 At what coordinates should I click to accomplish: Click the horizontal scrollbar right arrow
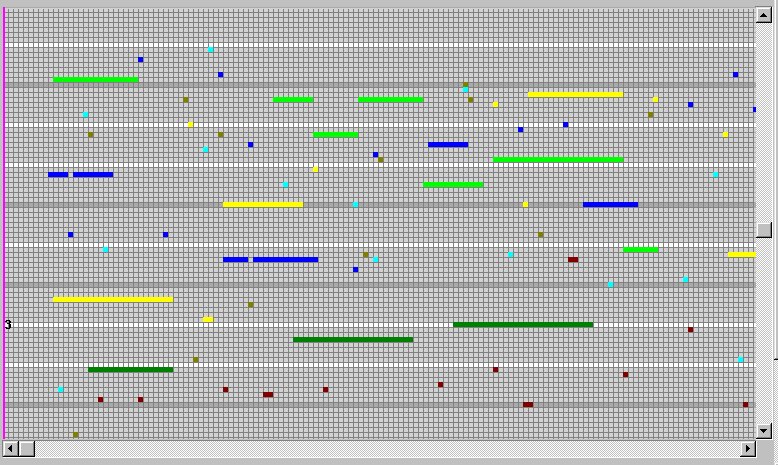[x=748, y=449]
